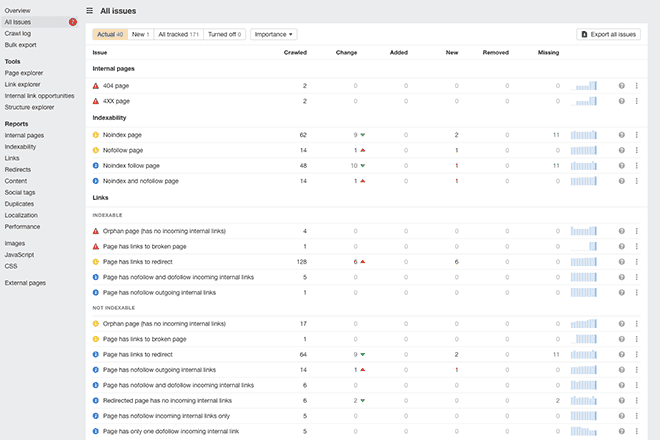Viewport: 660px width, 440px height.
Task: Open CSS report in sidebar
Action: (x=11, y=266)
